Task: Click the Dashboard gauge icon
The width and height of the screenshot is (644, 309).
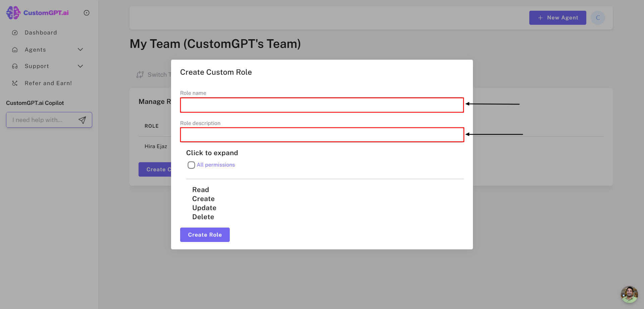Action: (x=15, y=33)
